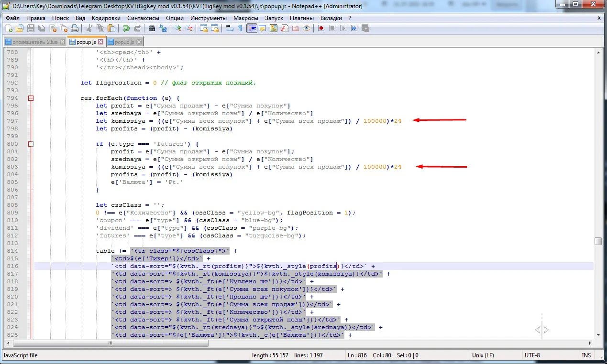The width and height of the screenshot is (607, 364).
Task: Open the Кодировки menu
Action: tap(106, 18)
